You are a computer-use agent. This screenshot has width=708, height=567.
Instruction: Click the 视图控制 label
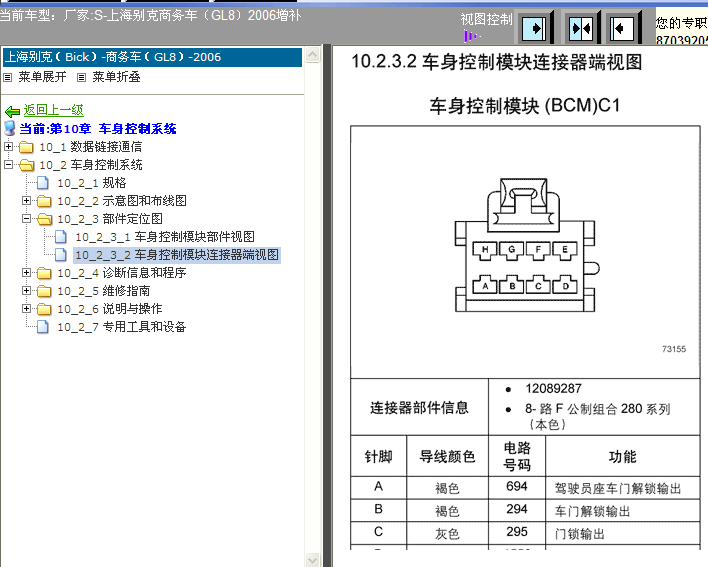pos(486,19)
